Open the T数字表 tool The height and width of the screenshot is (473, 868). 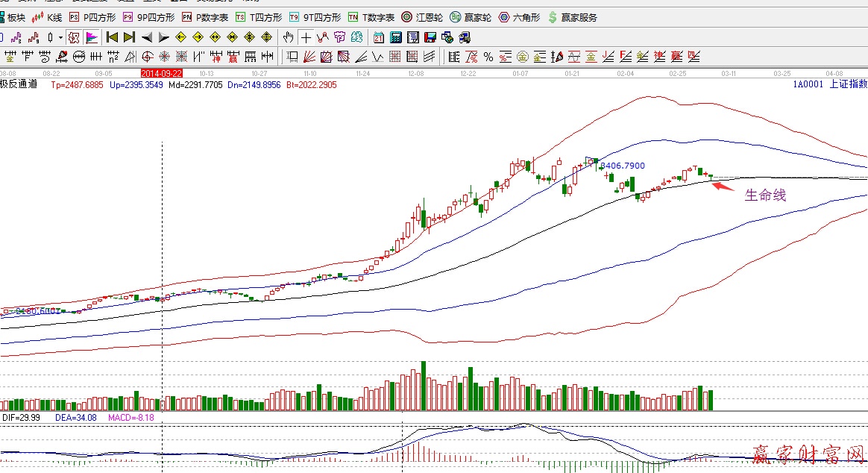point(371,16)
